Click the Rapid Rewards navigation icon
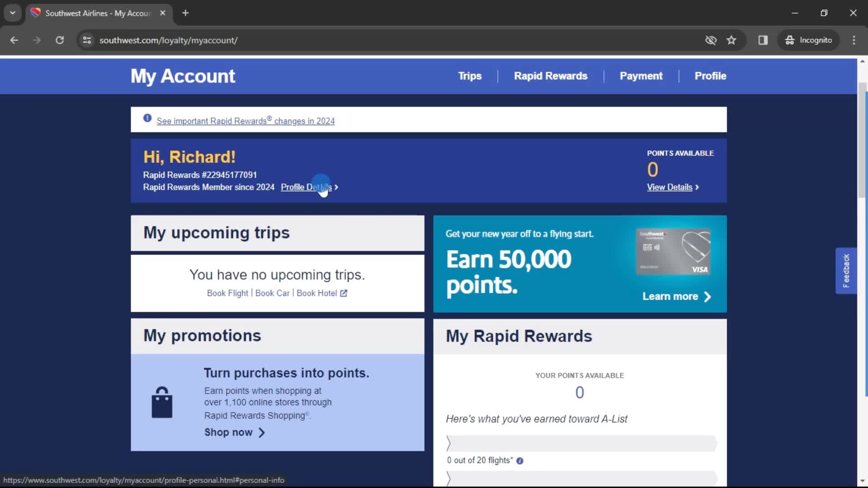 click(x=551, y=75)
